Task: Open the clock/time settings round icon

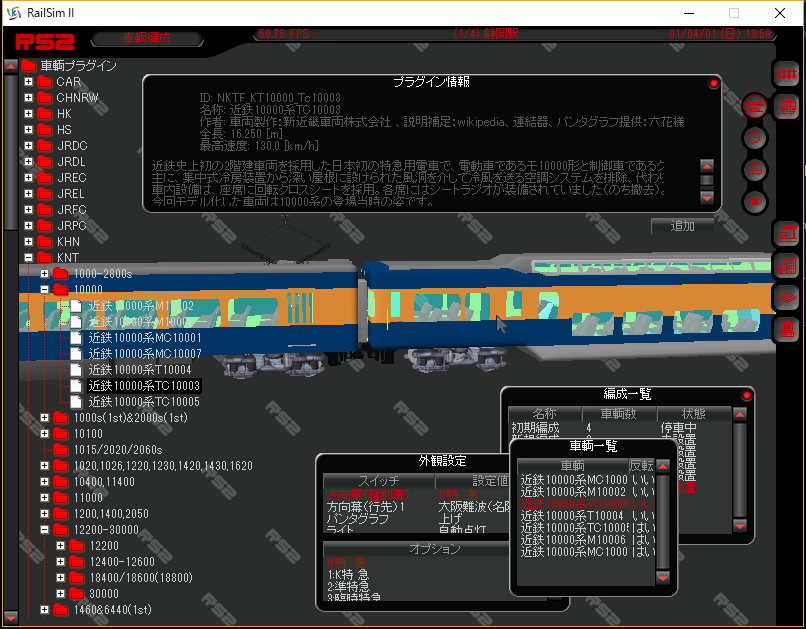Action: pos(755,138)
